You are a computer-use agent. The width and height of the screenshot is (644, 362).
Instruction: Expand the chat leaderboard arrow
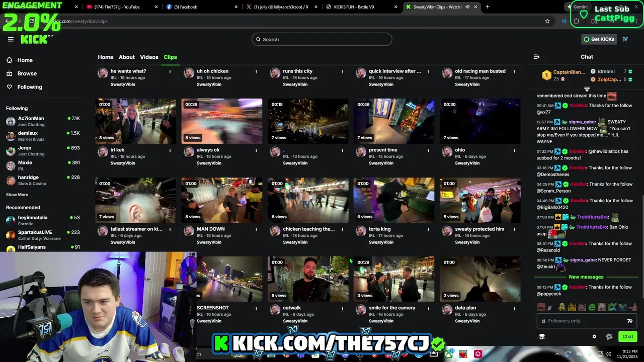tap(587, 89)
